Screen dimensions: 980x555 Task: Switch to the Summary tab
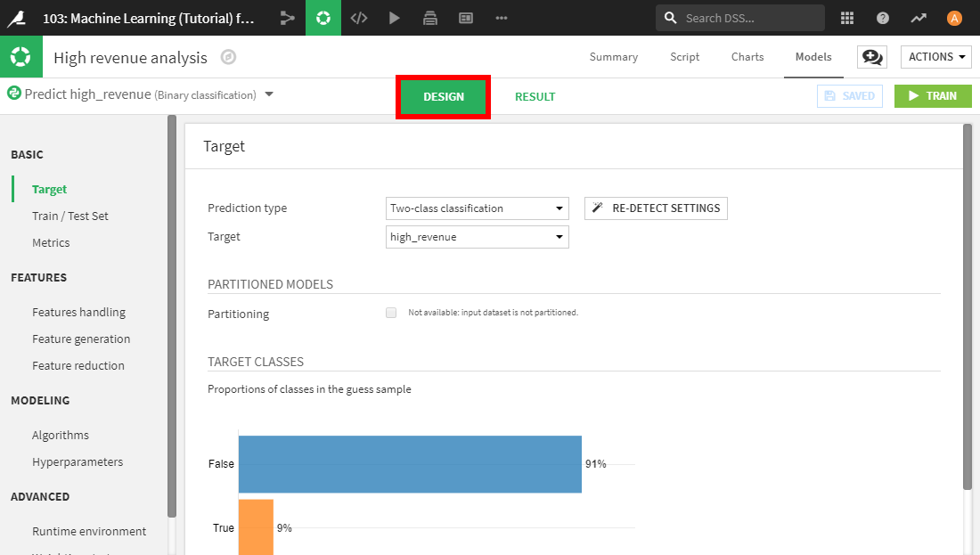click(x=613, y=57)
